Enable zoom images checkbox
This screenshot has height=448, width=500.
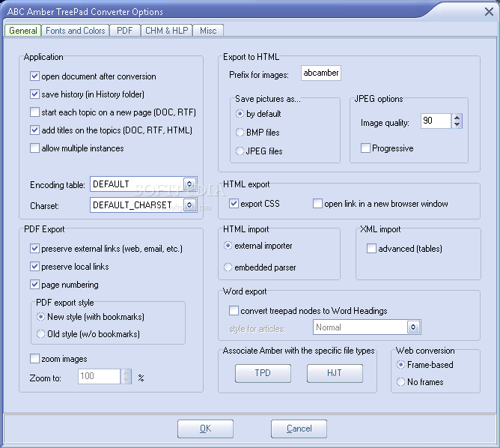point(34,359)
